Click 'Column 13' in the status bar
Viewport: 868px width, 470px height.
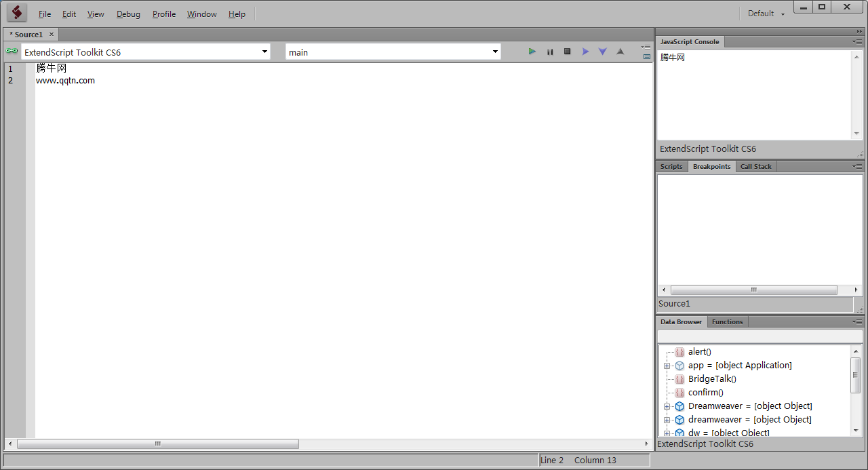pos(595,460)
